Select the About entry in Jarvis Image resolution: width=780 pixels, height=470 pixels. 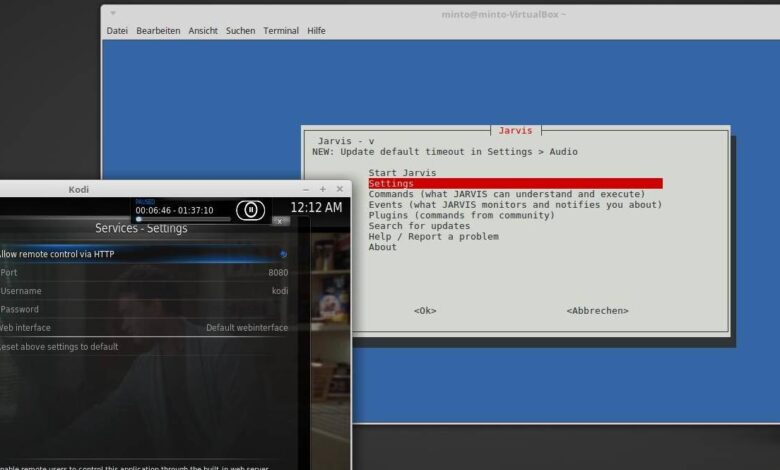pos(382,247)
